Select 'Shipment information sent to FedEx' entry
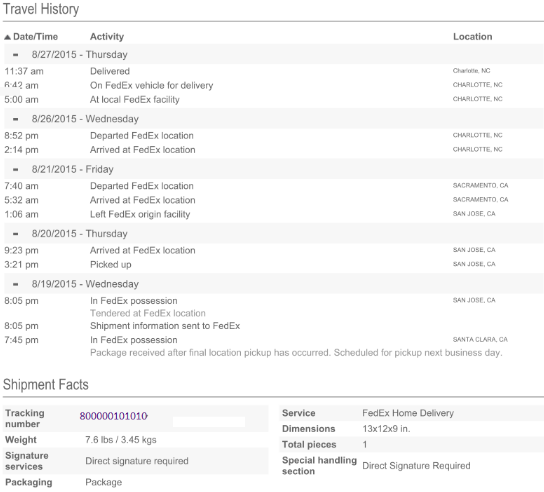 165,326
